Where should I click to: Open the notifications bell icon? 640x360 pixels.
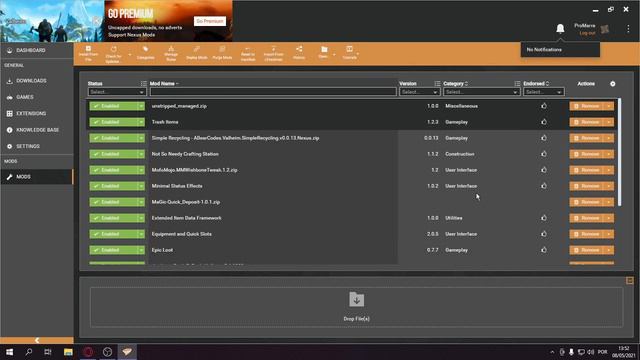tap(560, 28)
